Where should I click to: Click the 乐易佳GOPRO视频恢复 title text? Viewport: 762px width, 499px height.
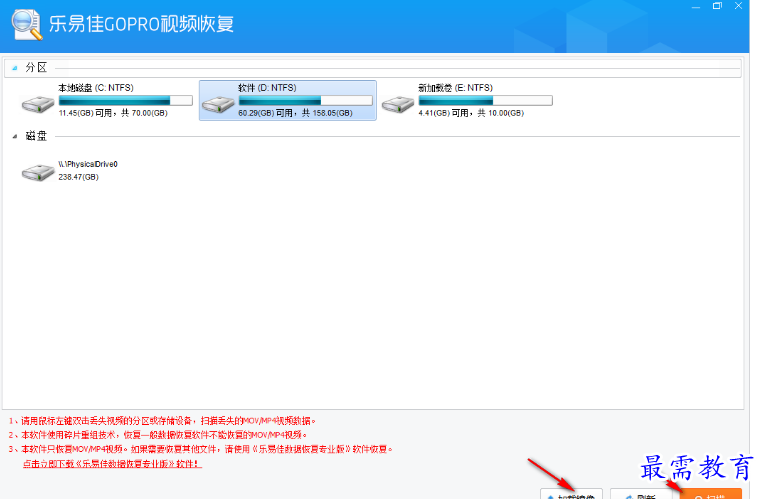tap(141, 24)
